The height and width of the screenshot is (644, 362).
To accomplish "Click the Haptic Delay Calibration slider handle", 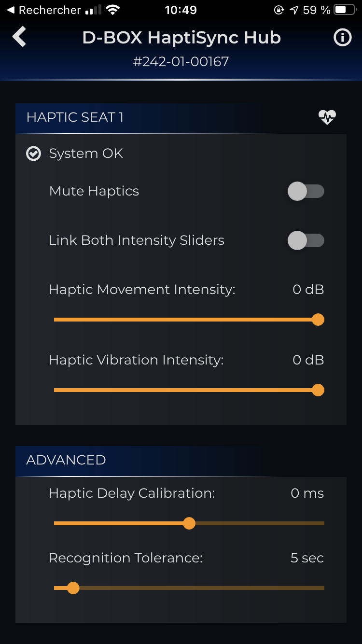I will pyautogui.click(x=189, y=523).
